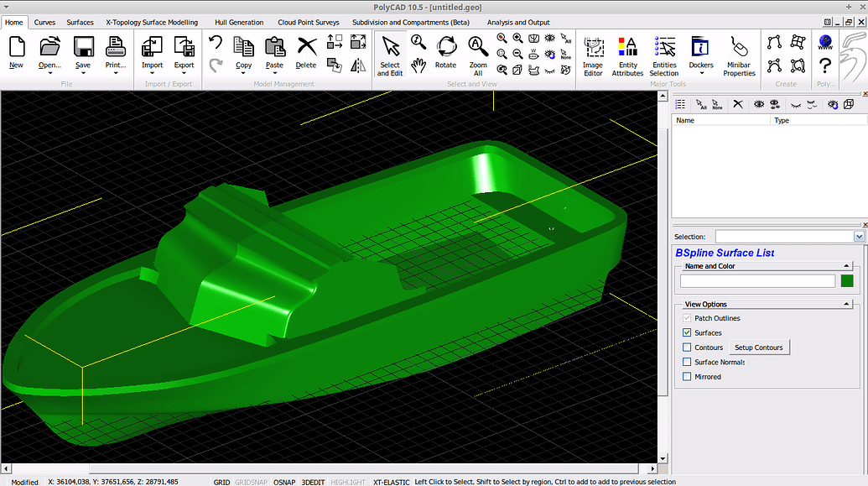
Task: Click entity list view icon in docker
Action: (680, 104)
